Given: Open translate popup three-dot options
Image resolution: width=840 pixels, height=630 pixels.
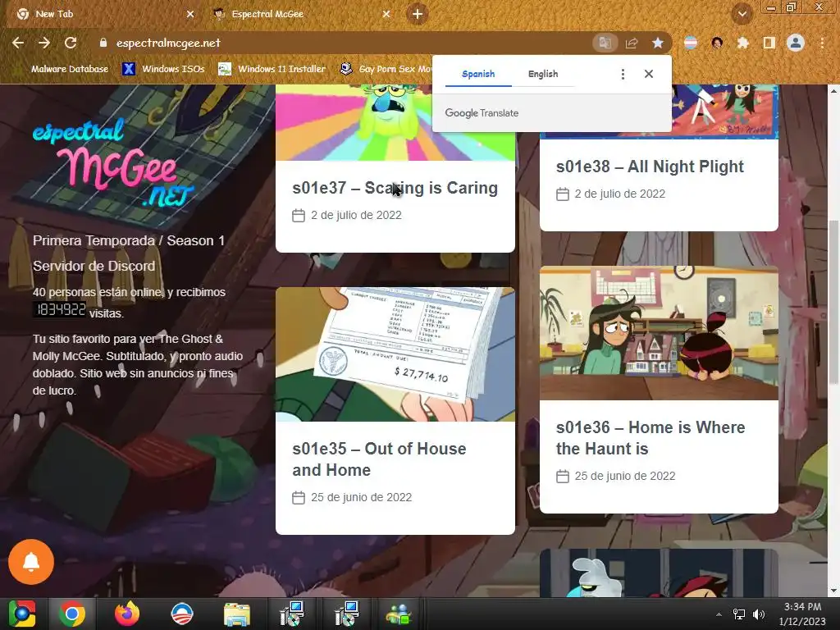Looking at the screenshot, I should tap(623, 74).
